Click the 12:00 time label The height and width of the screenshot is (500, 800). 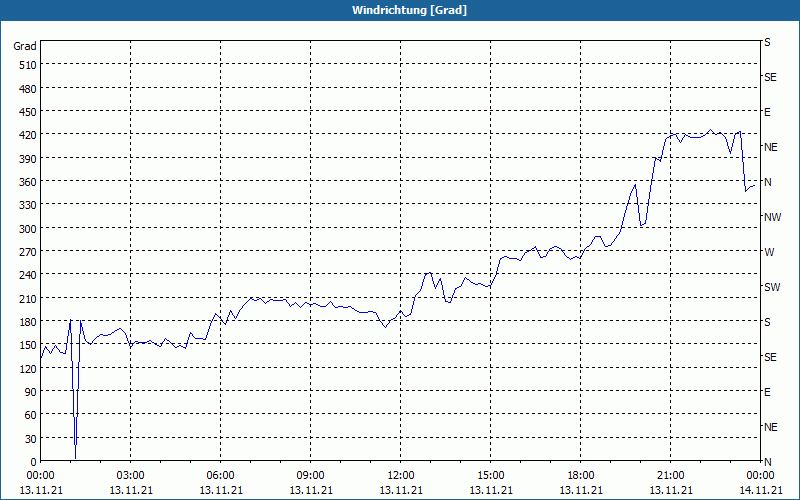coord(401,476)
